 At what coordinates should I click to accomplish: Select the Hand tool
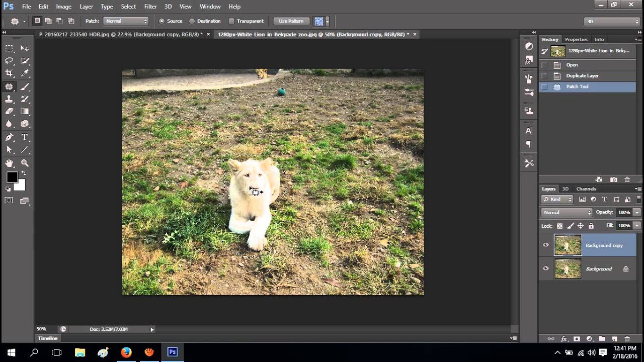tap(9, 163)
